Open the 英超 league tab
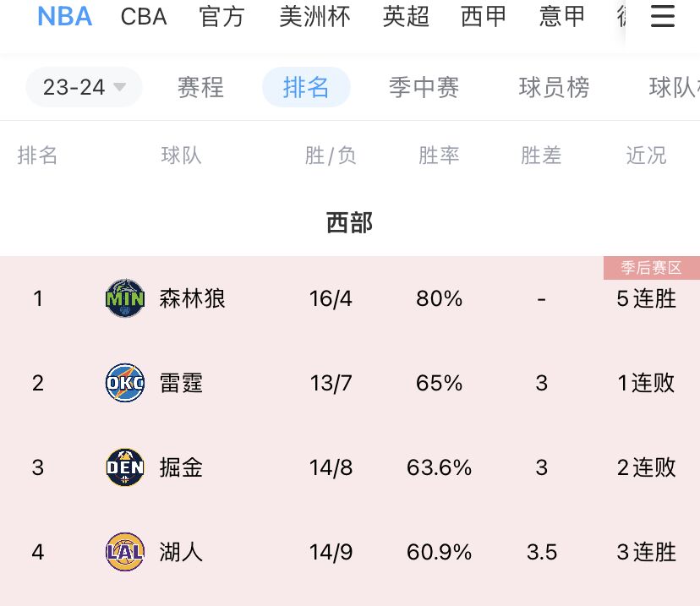Viewport: 700px width, 606px height. (406, 17)
